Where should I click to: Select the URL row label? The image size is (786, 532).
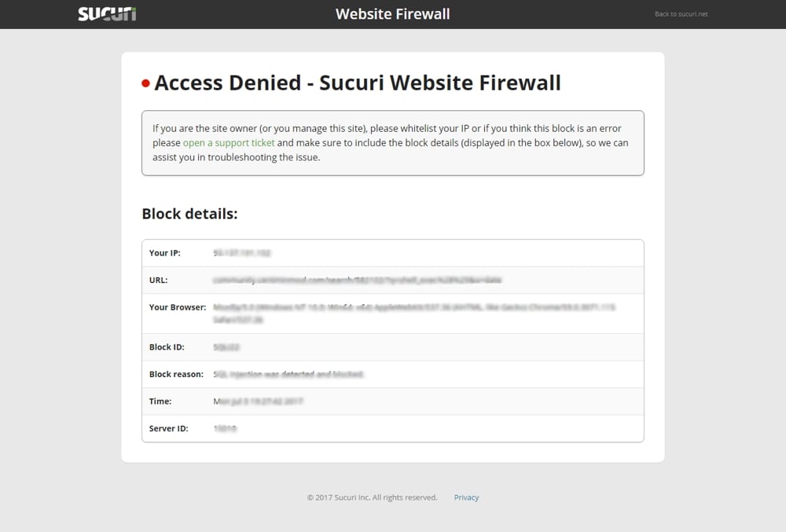click(159, 280)
